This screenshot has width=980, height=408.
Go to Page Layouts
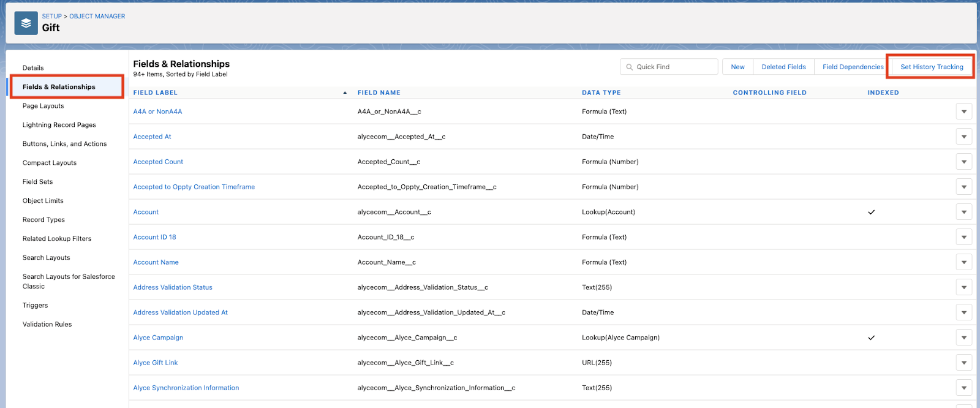click(x=43, y=106)
